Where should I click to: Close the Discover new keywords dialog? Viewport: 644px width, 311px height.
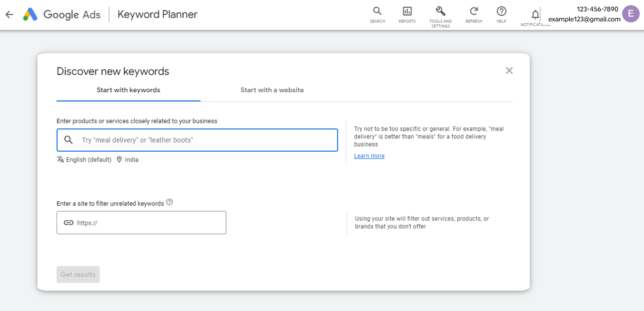tap(509, 70)
